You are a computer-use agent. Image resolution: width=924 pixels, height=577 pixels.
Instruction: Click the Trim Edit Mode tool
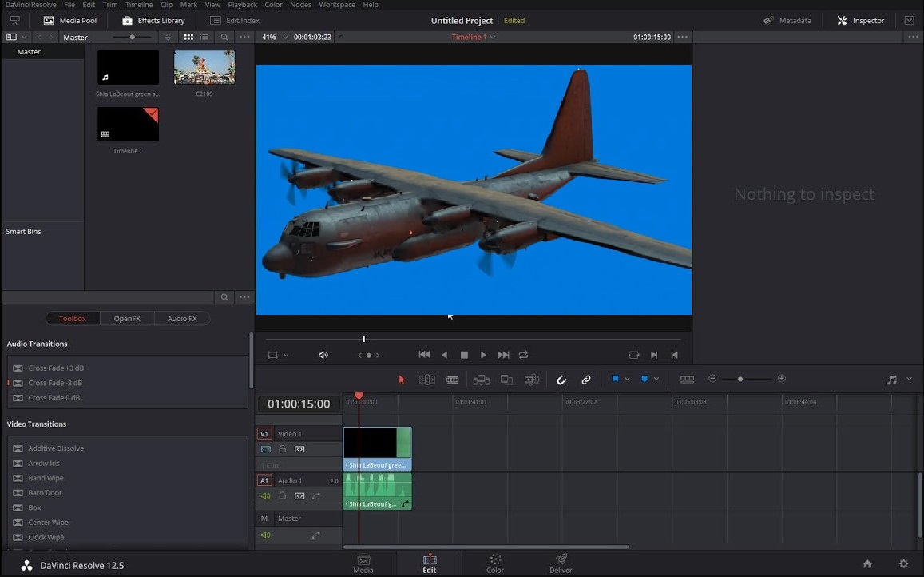pos(427,380)
